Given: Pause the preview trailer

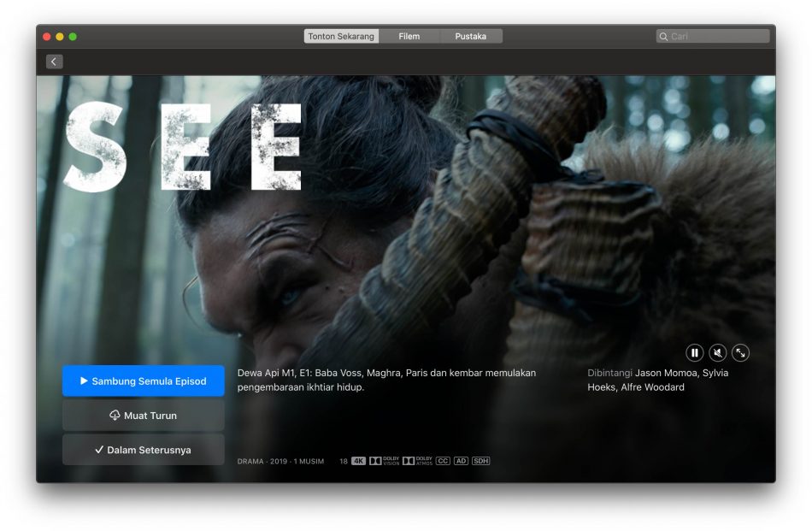Looking at the screenshot, I should (694, 353).
